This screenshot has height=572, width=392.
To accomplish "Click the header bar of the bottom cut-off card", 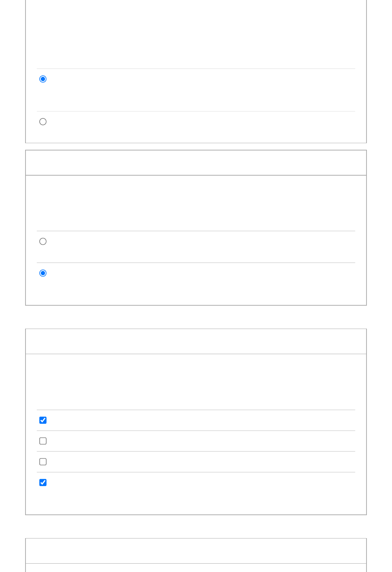I will tap(196, 551).
